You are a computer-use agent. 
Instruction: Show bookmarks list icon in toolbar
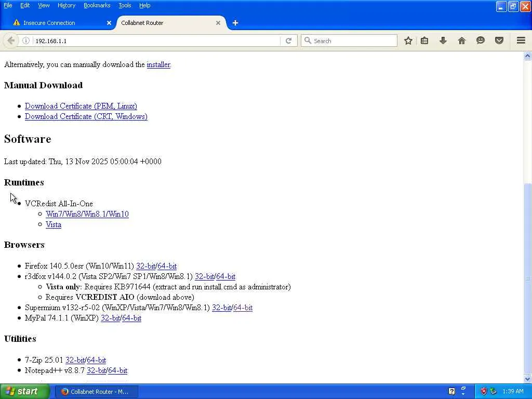pos(424,41)
